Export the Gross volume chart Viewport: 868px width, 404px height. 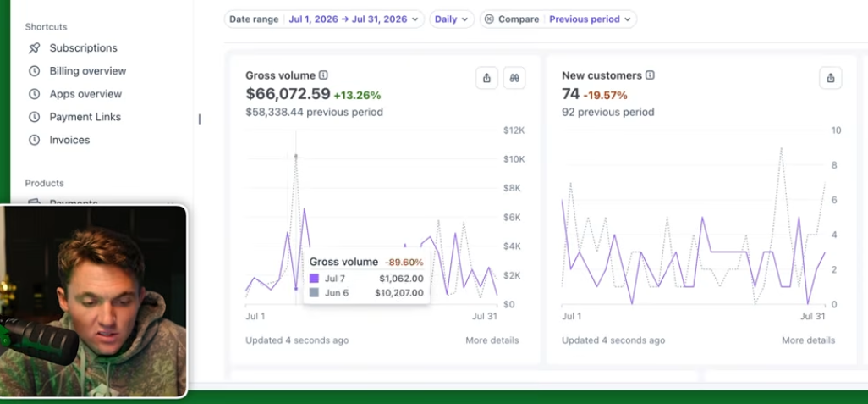click(x=486, y=78)
